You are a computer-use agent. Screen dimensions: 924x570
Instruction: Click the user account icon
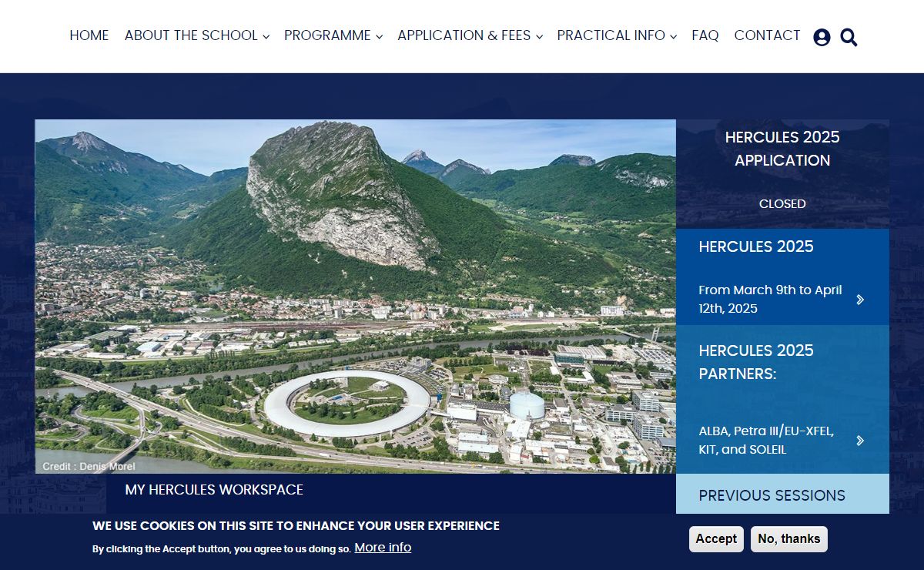tap(822, 37)
